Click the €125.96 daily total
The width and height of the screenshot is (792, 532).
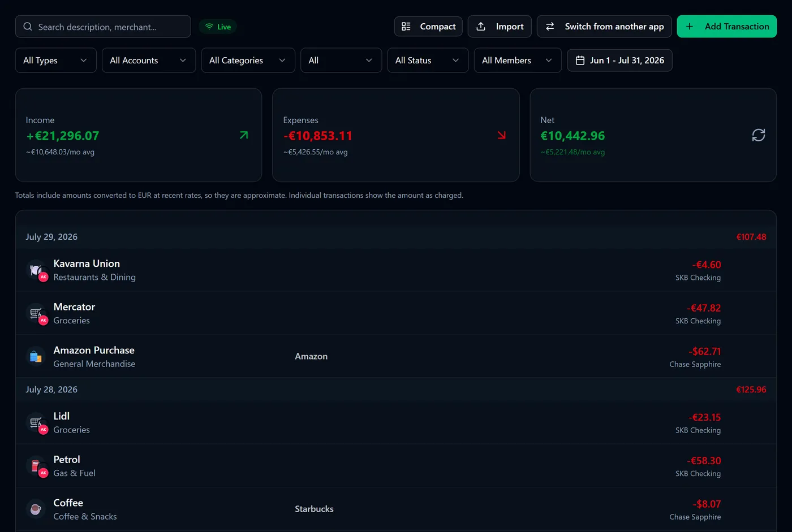point(751,390)
